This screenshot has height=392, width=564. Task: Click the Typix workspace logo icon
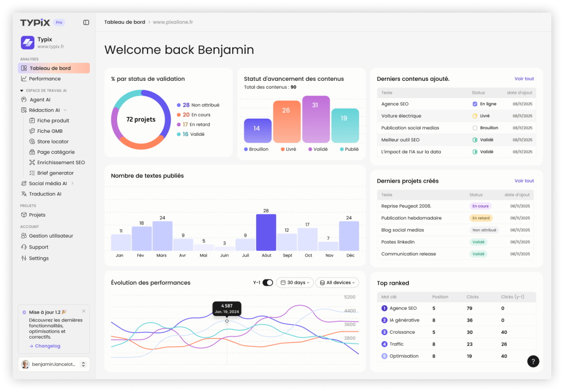[x=27, y=43]
